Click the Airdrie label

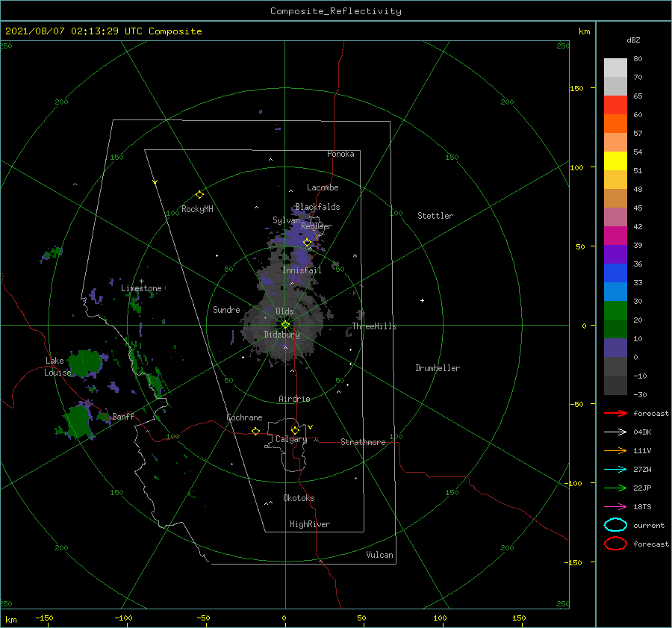[x=294, y=399]
